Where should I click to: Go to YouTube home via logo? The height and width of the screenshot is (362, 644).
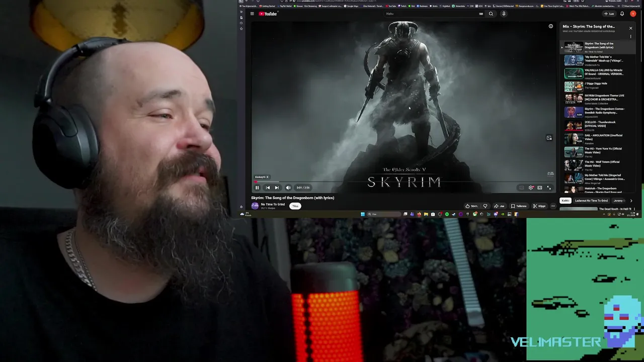click(268, 14)
